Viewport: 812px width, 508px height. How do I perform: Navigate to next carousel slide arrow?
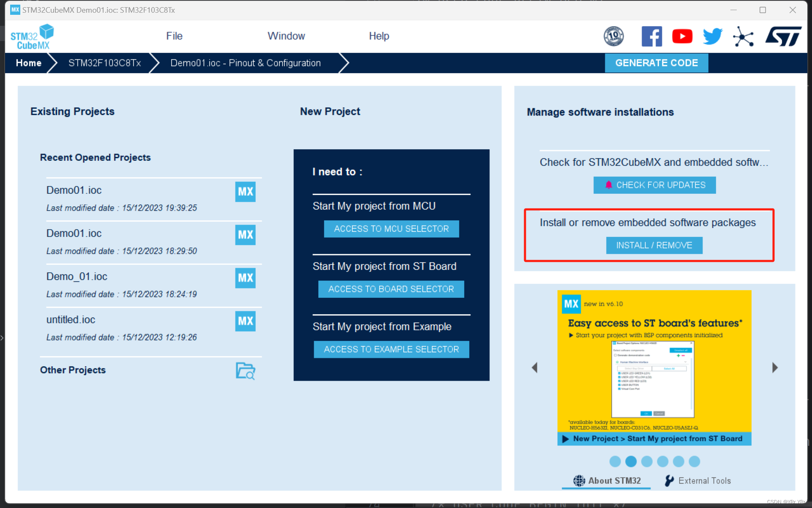pos(775,368)
